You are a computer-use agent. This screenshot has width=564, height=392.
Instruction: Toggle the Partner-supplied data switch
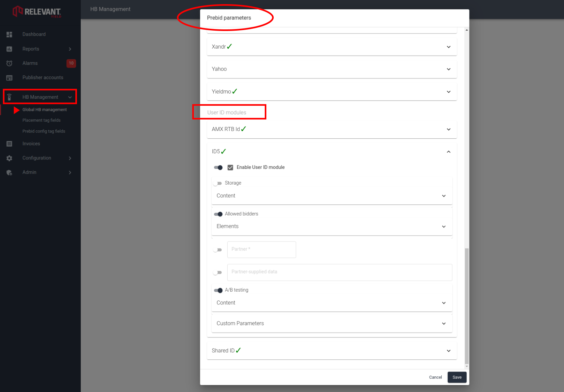[217, 273]
